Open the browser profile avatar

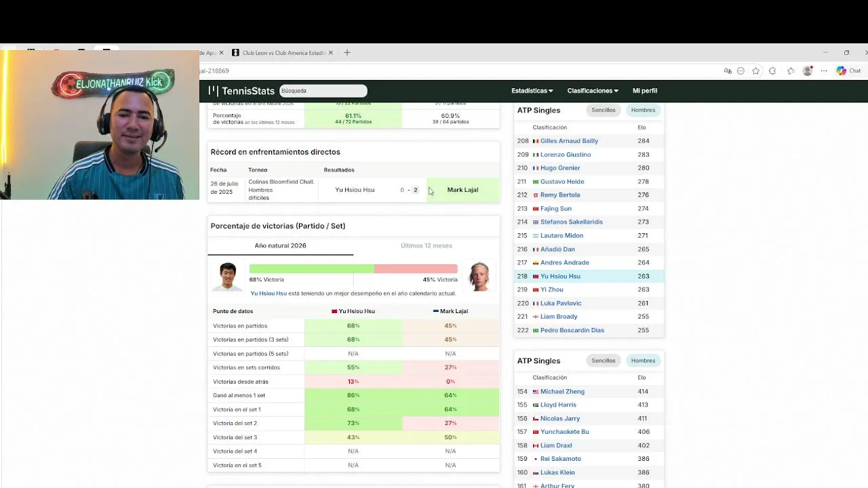[808, 71]
